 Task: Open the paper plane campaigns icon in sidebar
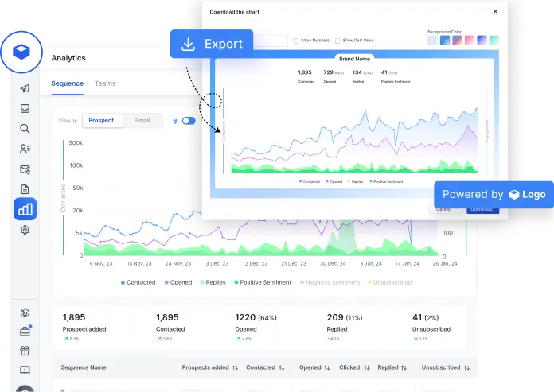point(25,88)
